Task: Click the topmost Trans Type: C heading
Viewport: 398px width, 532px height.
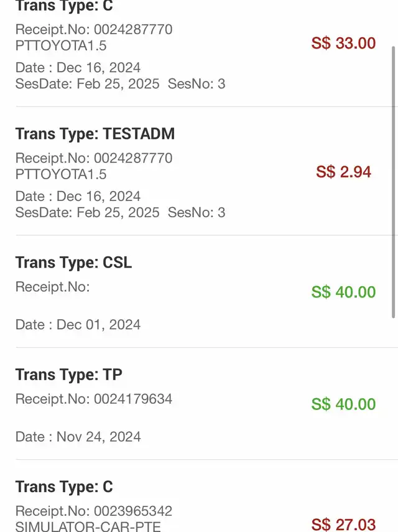Action: (64, 6)
